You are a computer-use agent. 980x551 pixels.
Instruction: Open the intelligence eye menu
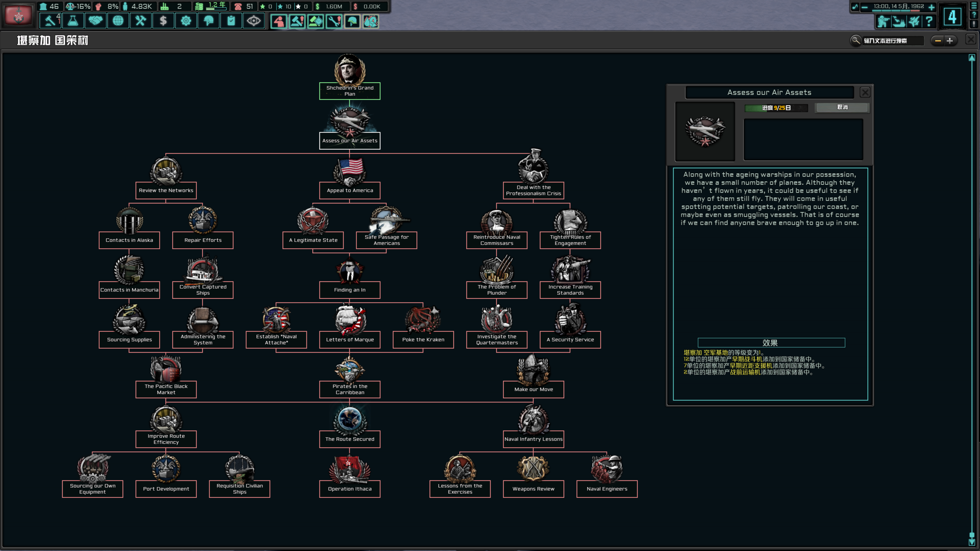[x=254, y=20]
